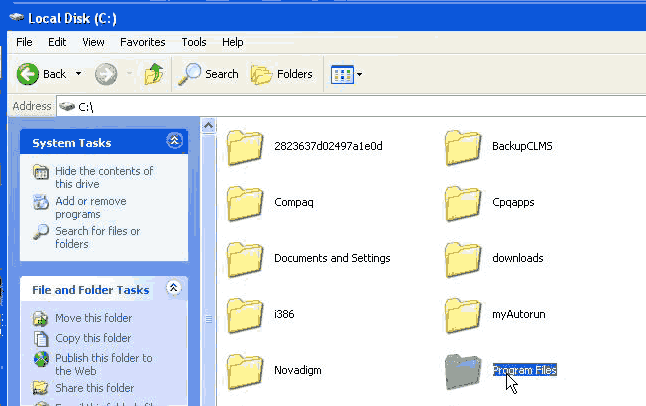Collapse the File and Folder Tasks panel
The width and height of the screenshot is (646, 406).
[x=174, y=289]
